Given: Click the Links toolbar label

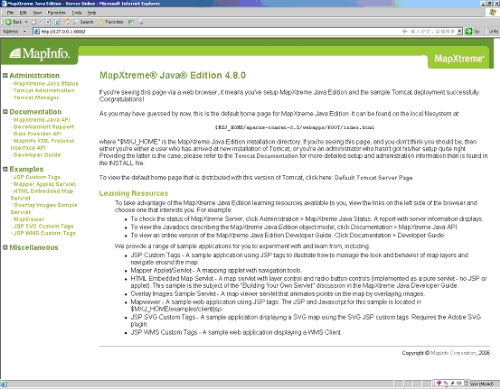Looking at the screenshot, I should [x=493, y=31].
